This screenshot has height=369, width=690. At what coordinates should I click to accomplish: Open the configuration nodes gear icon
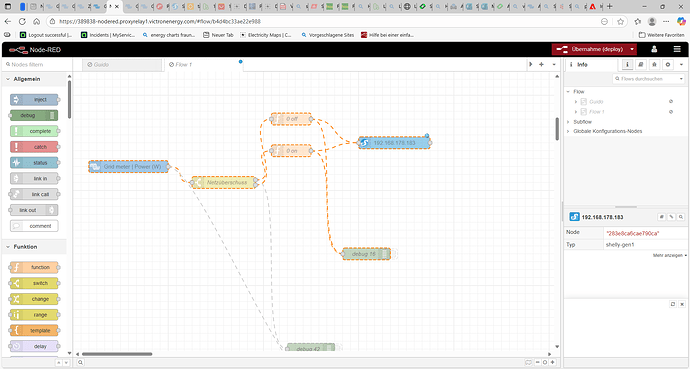[x=668, y=65]
